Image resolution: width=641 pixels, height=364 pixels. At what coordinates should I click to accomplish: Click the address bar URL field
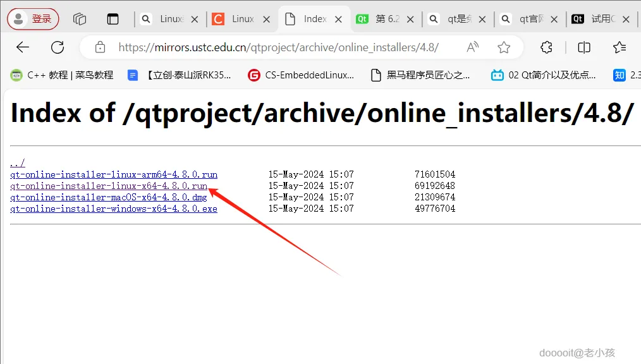278,47
